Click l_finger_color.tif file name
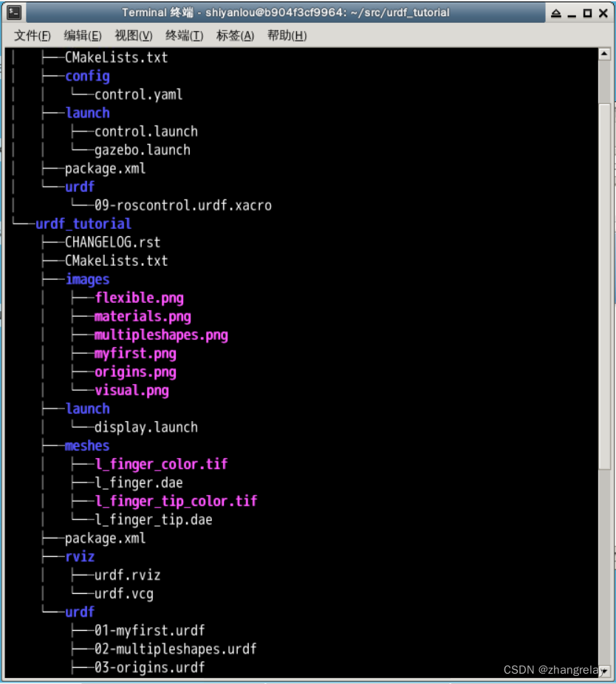 click(x=162, y=464)
